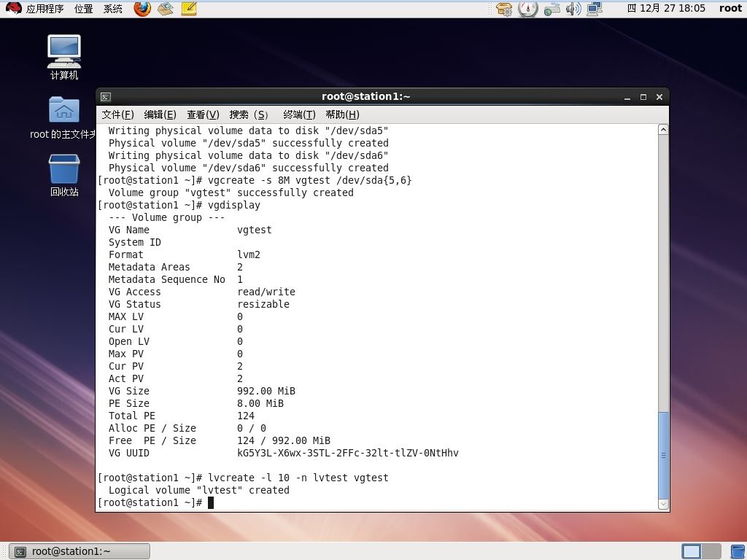Click the trash applet in the bottom panel
Viewport: 747px width, 560px height.
tap(737, 551)
